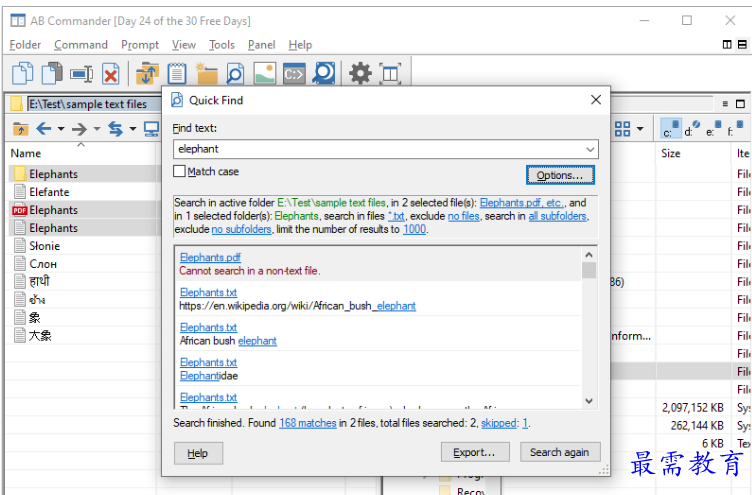Open the swap panels dropdown arrow
The width and height of the screenshot is (752, 495).
pyautogui.click(x=133, y=129)
